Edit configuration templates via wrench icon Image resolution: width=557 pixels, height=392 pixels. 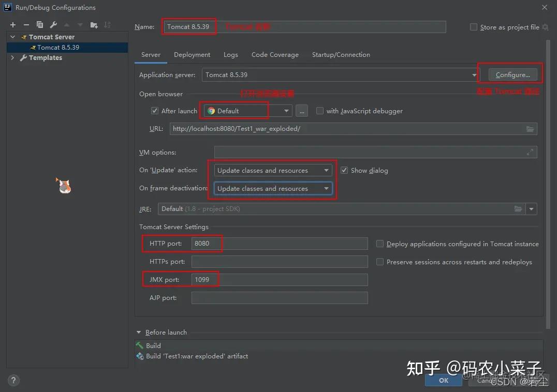(x=53, y=24)
